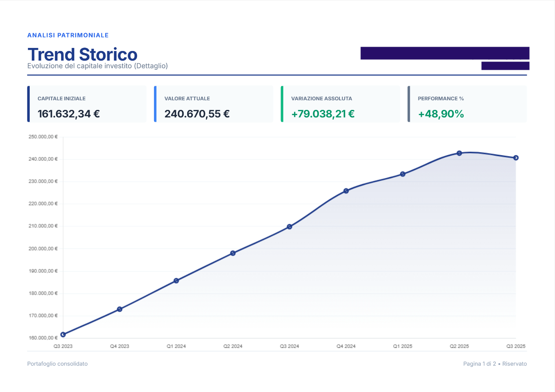Click the 180.000,00 € y-axis label
The width and height of the screenshot is (555, 392).
[43, 293]
